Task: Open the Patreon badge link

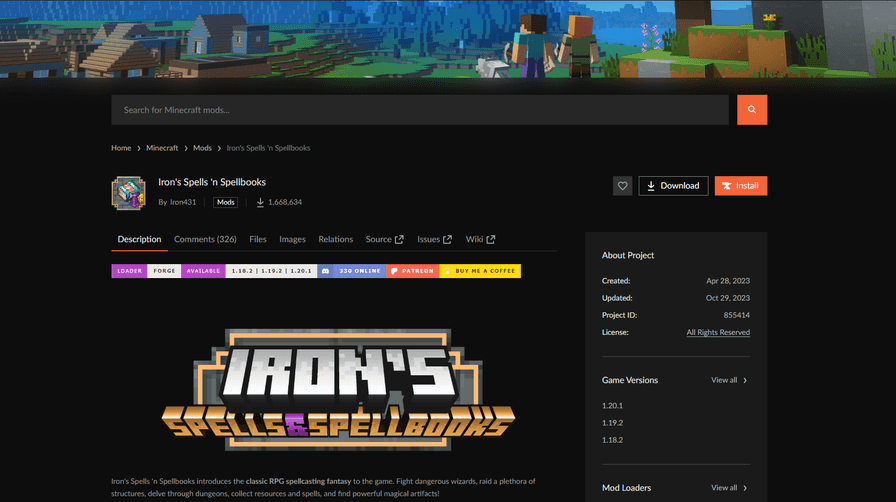Action: tap(412, 271)
